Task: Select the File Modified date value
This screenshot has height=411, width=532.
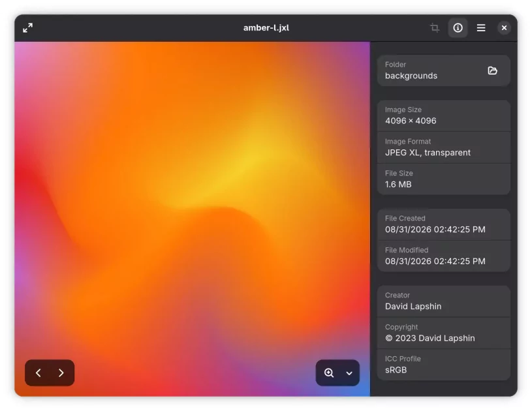Action: tap(435, 261)
